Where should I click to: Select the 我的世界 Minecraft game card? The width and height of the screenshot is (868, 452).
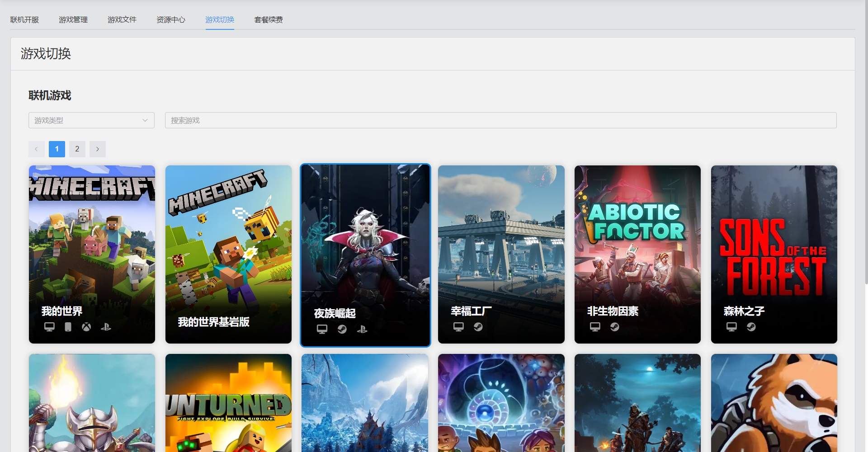tap(92, 254)
